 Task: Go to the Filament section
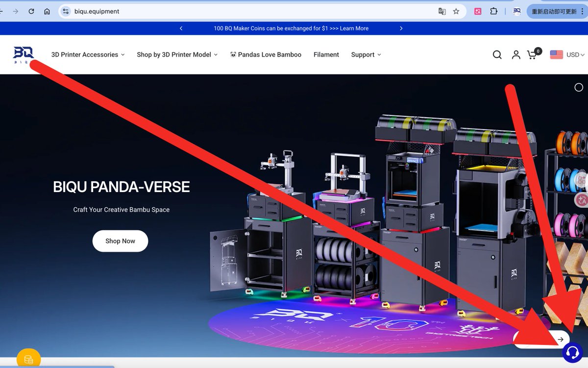pos(326,54)
